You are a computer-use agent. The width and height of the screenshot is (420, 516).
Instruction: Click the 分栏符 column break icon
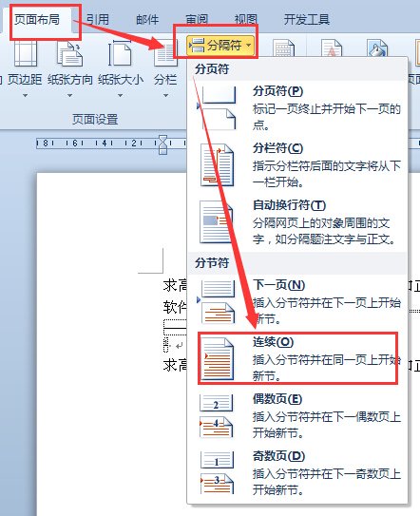(x=217, y=164)
